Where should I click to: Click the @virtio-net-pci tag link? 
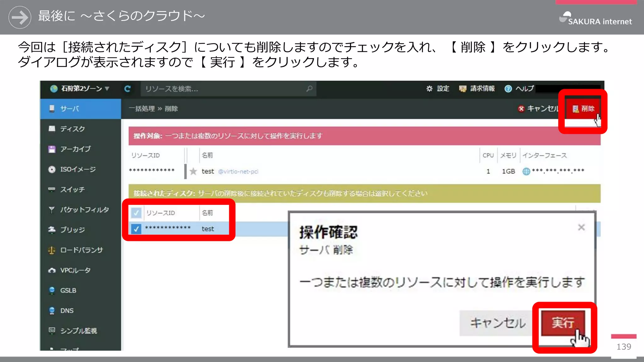click(238, 172)
